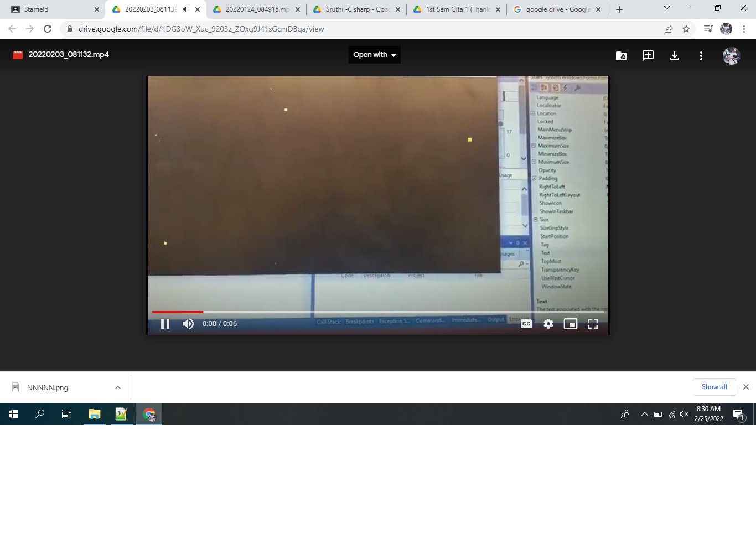Click the red video file type icon
The width and height of the screenshot is (756, 549).
tap(18, 55)
